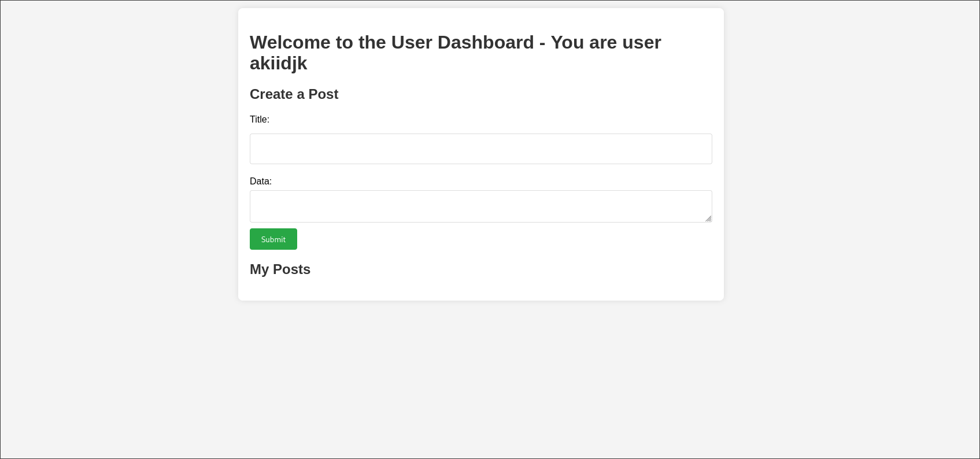Focus the Data text area
This screenshot has width=980, height=459.
(x=480, y=206)
